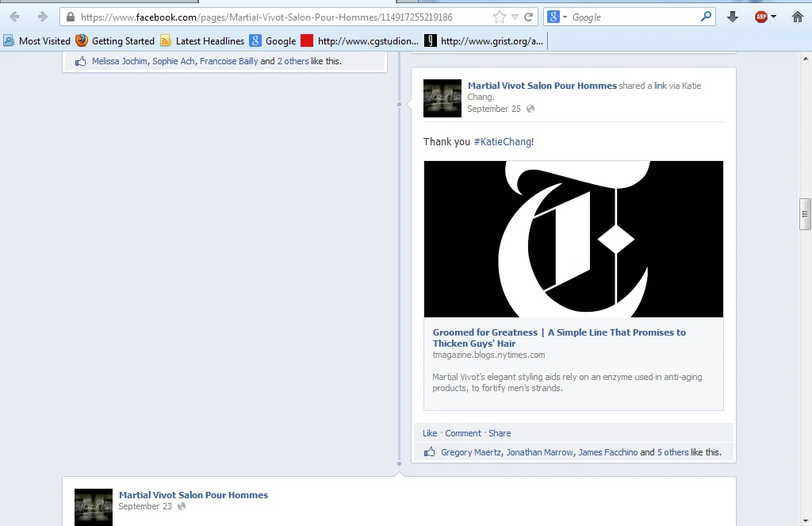This screenshot has height=526, width=812.
Task: Click scrollbar up arrow
Action: point(805,58)
